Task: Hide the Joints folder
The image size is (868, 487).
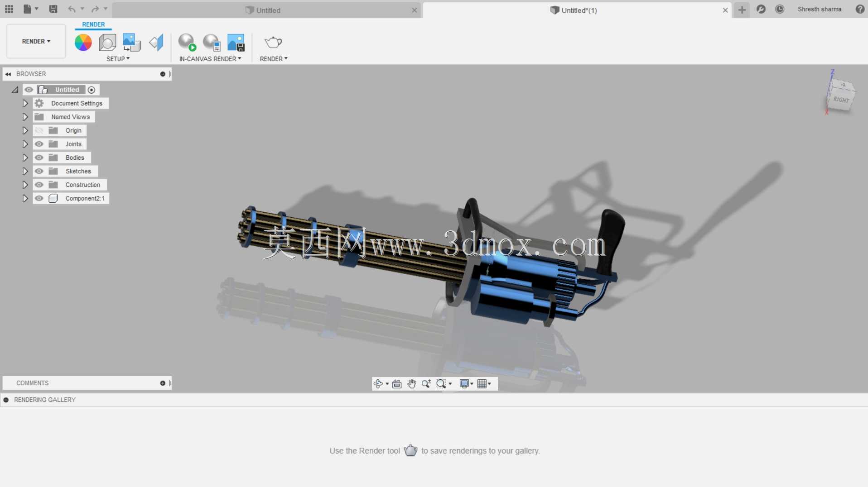Action: pyautogui.click(x=39, y=144)
